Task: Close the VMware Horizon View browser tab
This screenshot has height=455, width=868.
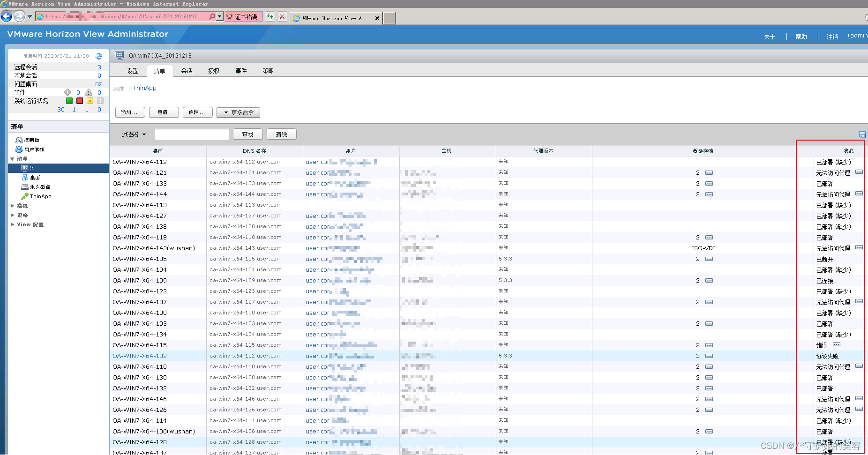Action: pyautogui.click(x=377, y=18)
